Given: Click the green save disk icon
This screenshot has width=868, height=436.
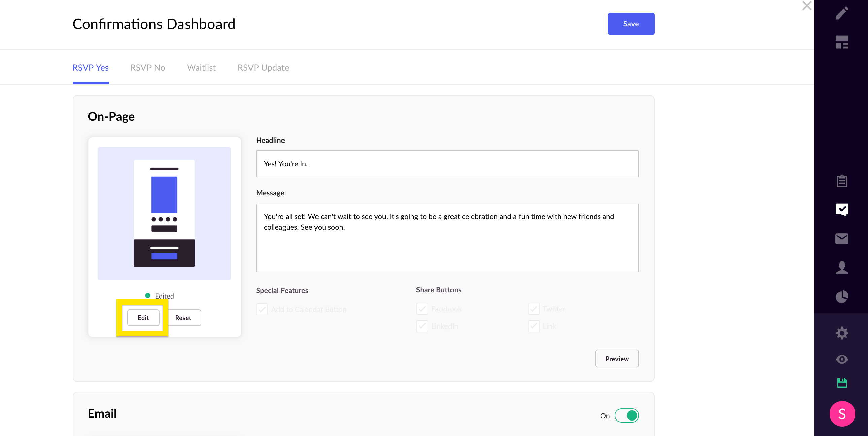Looking at the screenshot, I should pos(842,383).
